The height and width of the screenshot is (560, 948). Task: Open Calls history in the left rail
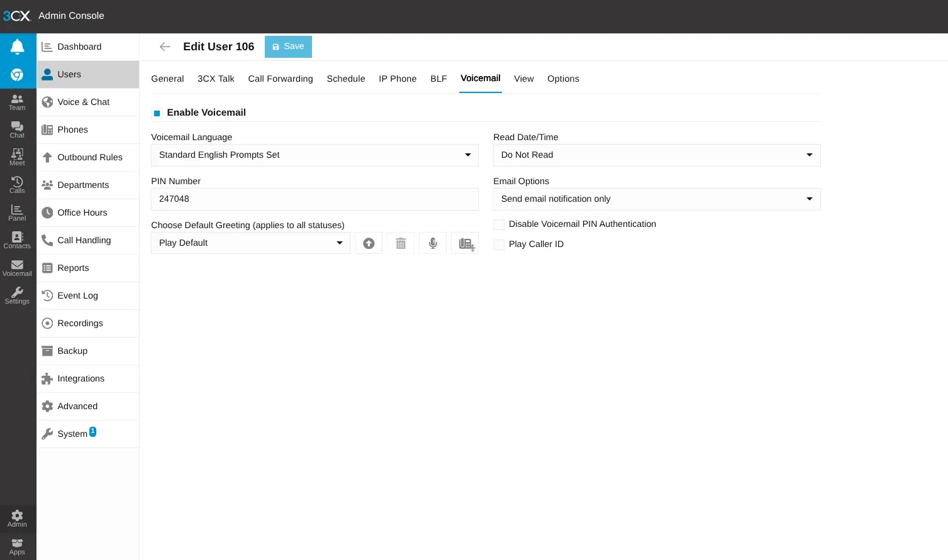click(x=18, y=185)
